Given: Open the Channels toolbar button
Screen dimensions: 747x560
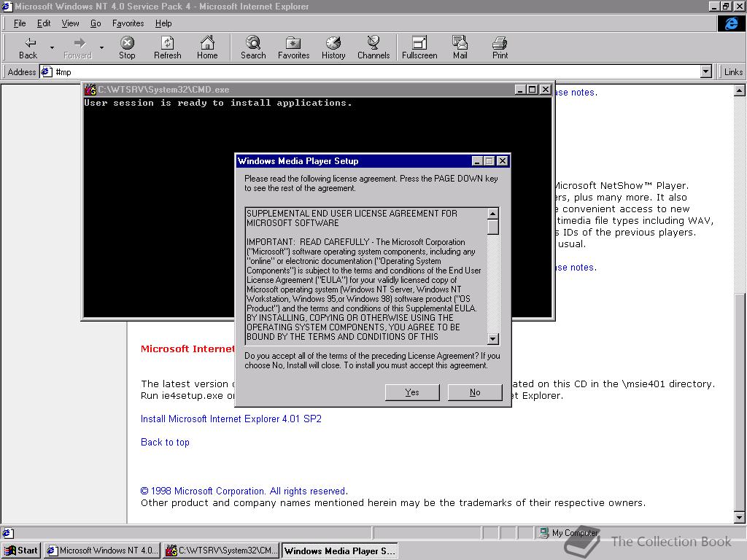Looking at the screenshot, I should (373, 48).
